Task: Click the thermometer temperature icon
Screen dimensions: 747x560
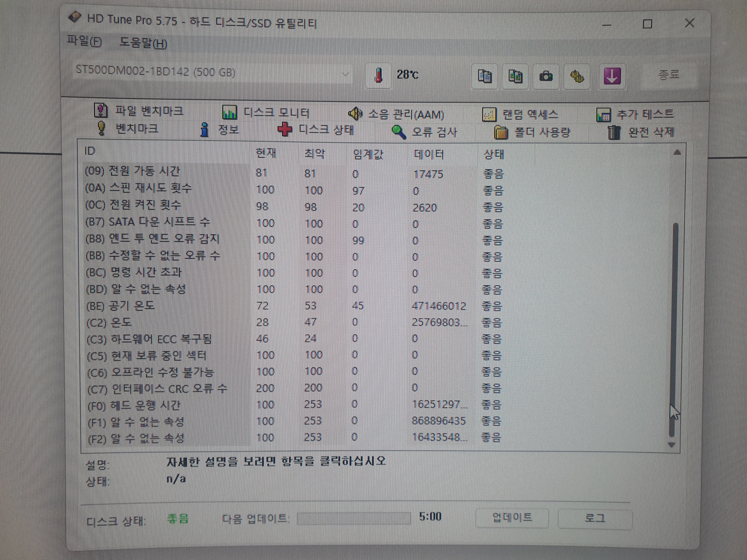Action: (x=379, y=76)
